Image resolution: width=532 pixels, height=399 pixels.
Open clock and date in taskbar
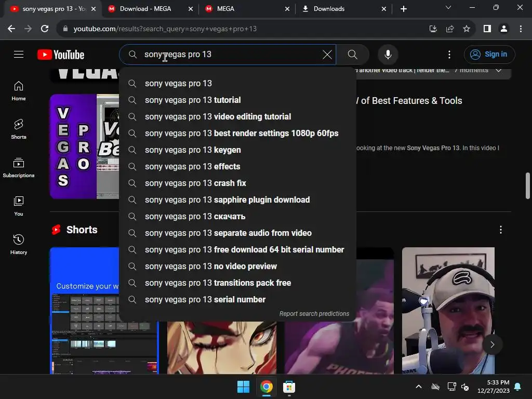[x=494, y=387]
